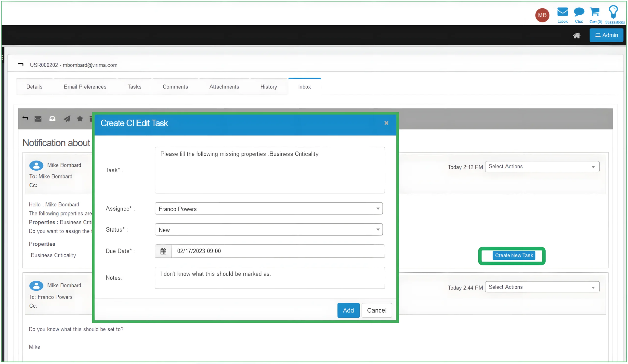This screenshot has height=364, width=628.
Task: Expand Select Actions for the 2:12 PM message
Action: tap(542, 166)
